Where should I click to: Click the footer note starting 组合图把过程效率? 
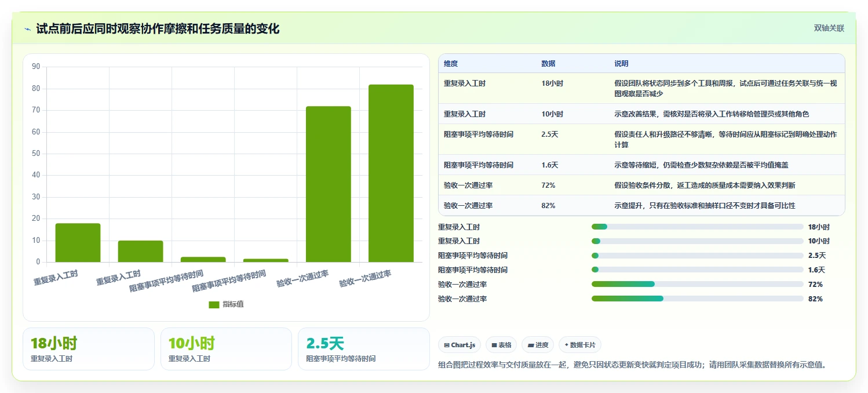(632, 365)
